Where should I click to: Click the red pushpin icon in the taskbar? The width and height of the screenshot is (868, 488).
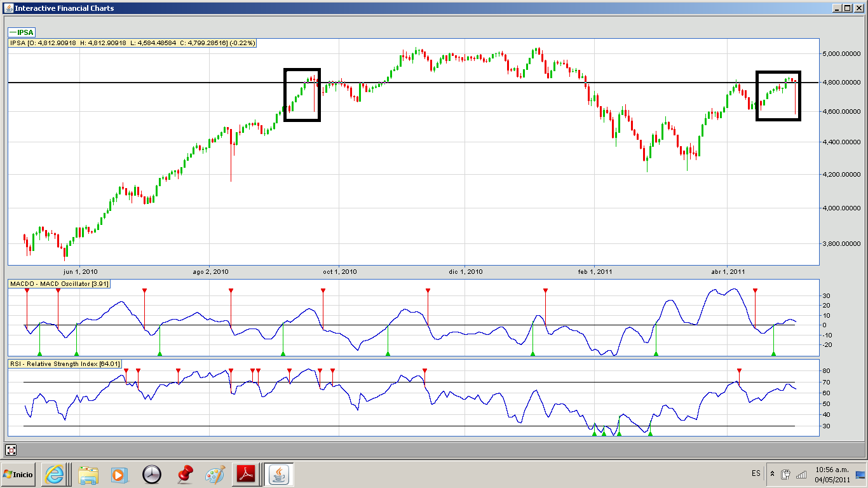[184, 474]
